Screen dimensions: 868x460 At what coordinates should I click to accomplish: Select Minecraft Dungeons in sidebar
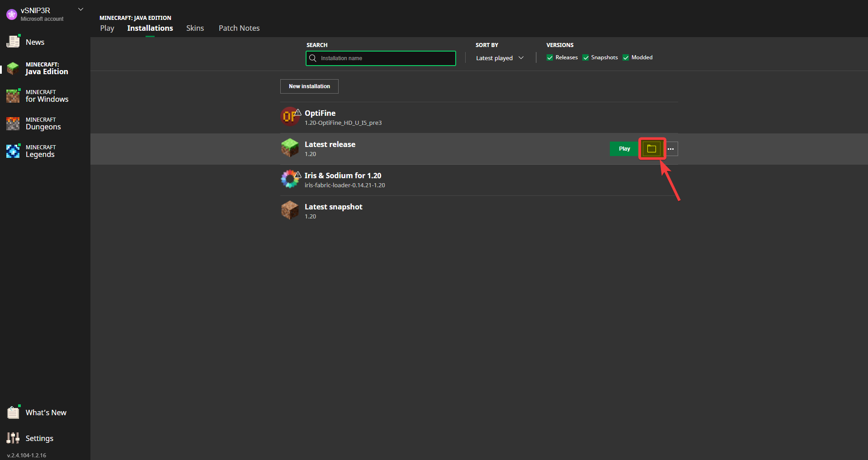[x=43, y=123]
